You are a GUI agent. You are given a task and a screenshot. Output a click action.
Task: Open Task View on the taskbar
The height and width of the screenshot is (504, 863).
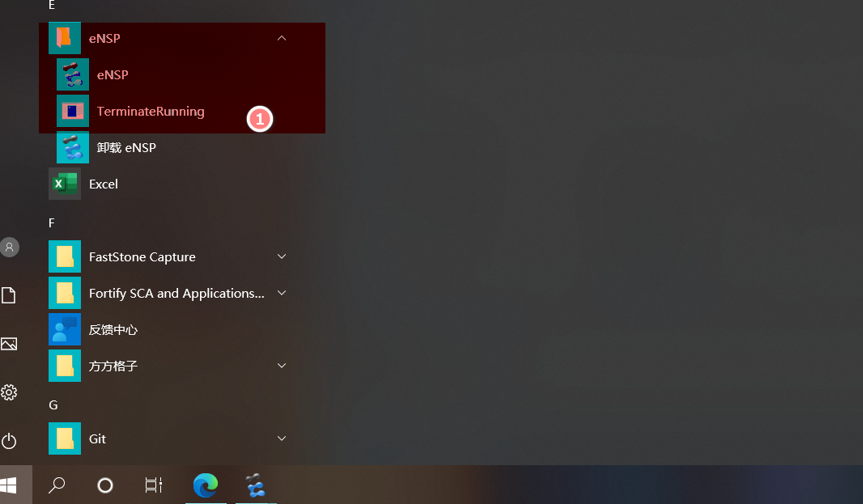[x=154, y=485]
